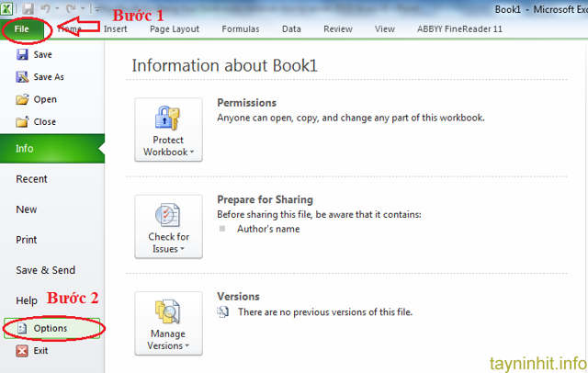Open a workbook via the Open folder icon

[x=22, y=99]
